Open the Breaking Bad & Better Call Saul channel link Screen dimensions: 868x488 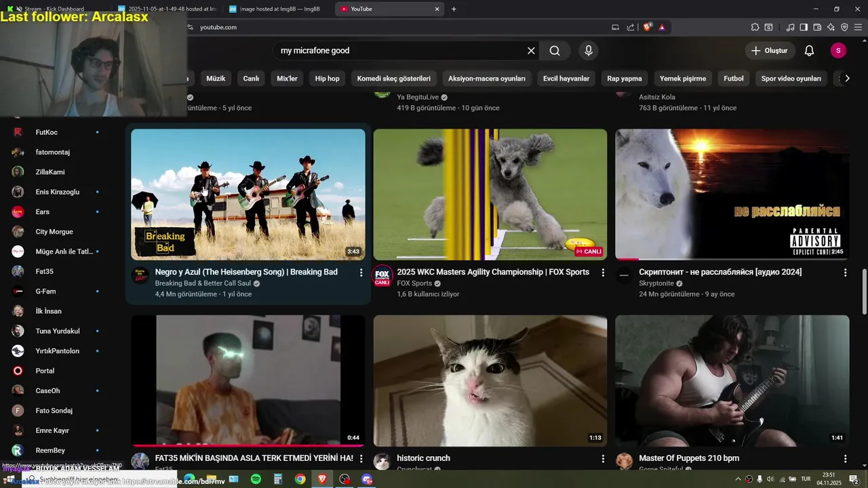(x=203, y=283)
